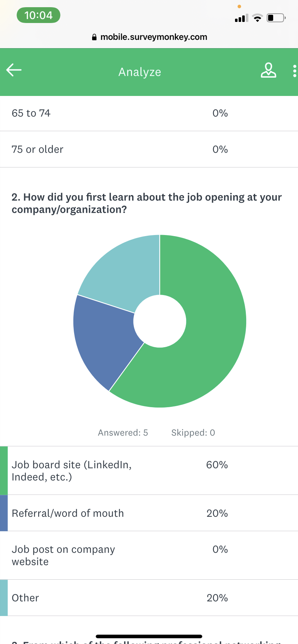Image resolution: width=298 pixels, height=644 pixels.
Task: Tap the green 10:04 time pill
Action: click(x=38, y=15)
